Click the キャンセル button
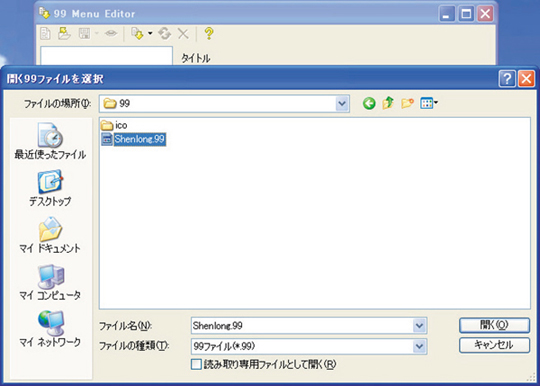 coord(494,345)
